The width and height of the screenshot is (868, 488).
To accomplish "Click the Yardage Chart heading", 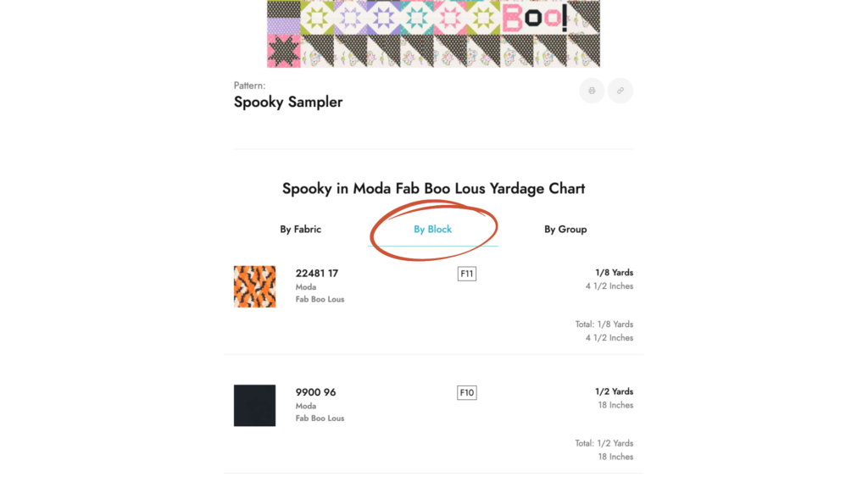I will coord(433,188).
